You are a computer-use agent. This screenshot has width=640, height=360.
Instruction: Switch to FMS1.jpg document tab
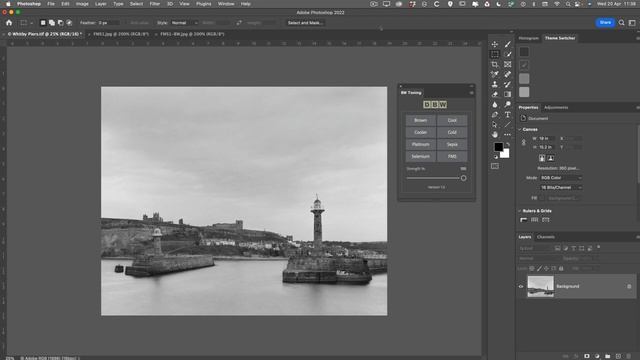click(x=121, y=34)
